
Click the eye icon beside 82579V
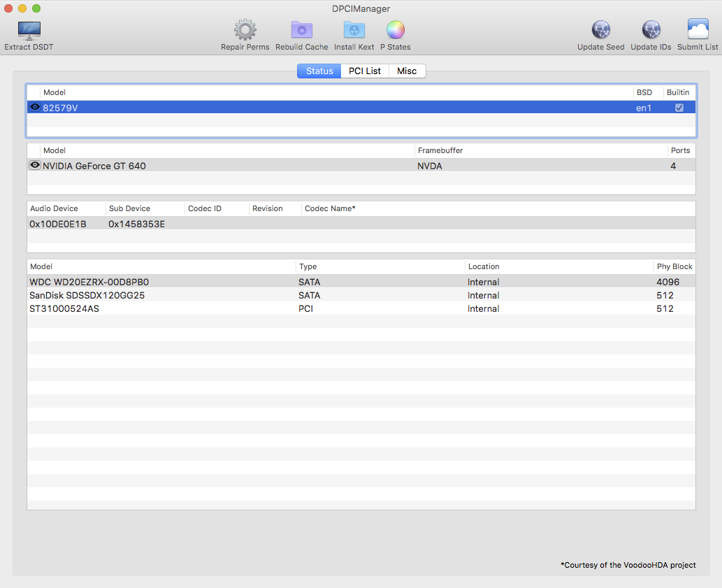click(35, 108)
